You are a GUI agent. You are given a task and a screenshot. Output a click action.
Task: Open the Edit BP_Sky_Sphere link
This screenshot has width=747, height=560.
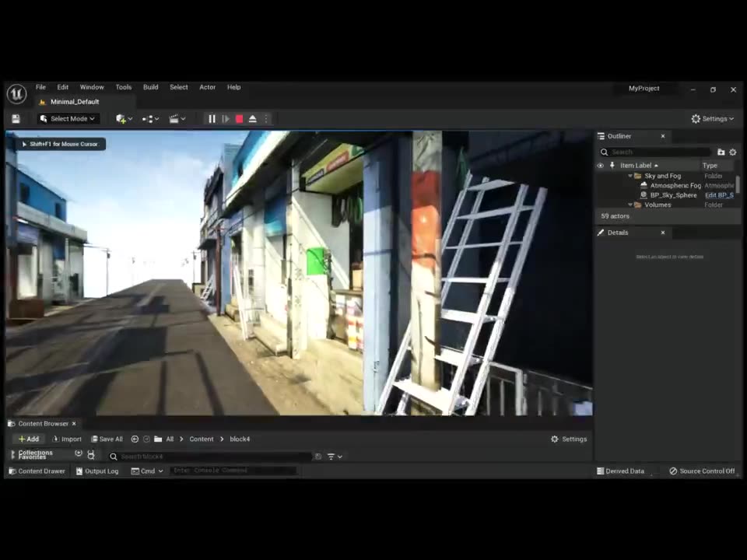tap(719, 195)
